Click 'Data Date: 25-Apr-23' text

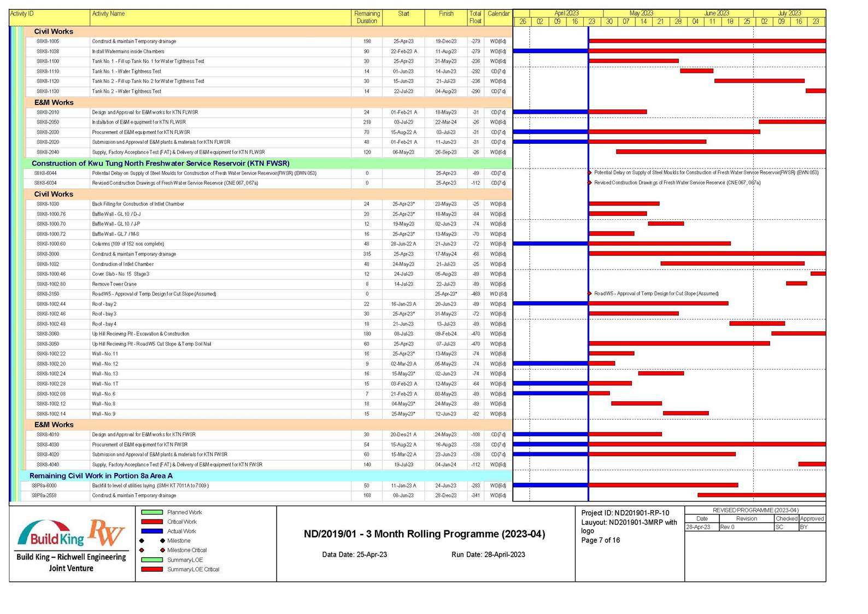354,554
